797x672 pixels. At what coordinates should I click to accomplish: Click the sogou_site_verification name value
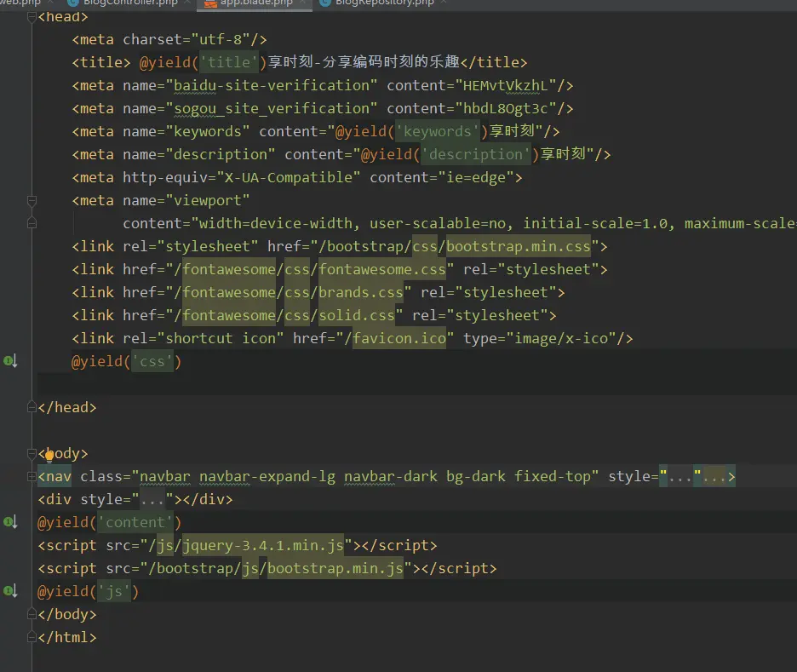coord(272,108)
